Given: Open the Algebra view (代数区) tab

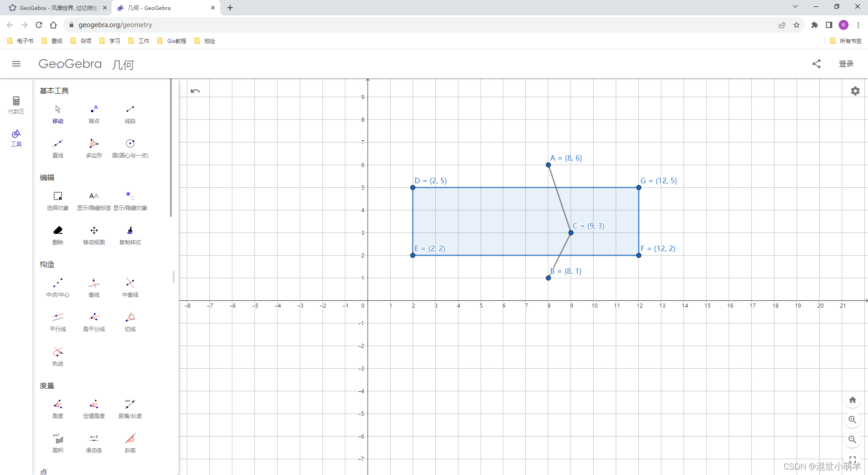Looking at the screenshot, I should coord(16,105).
